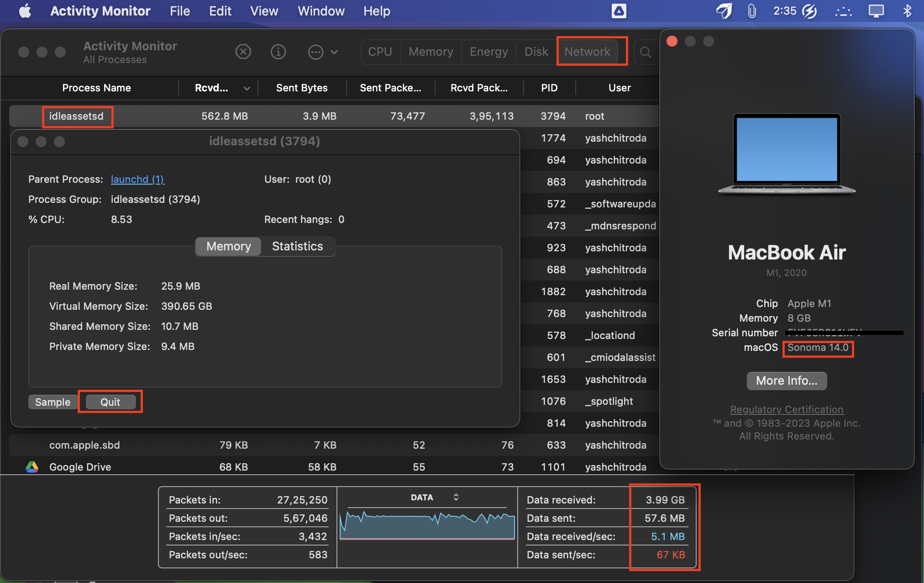
Task: Click the _cmiodalassist user row
Action: point(589,357)
